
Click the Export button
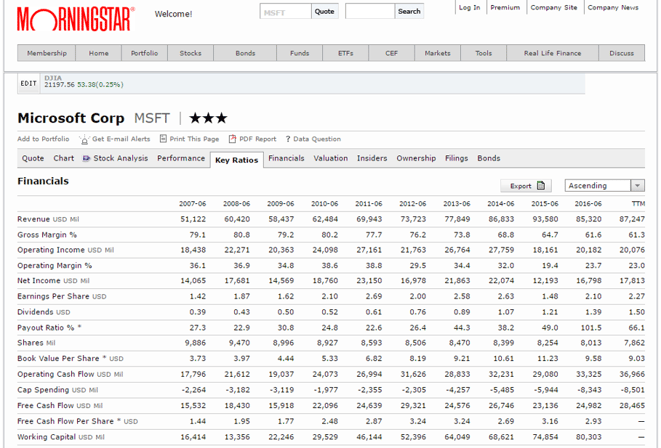click(x=527, y=186)
